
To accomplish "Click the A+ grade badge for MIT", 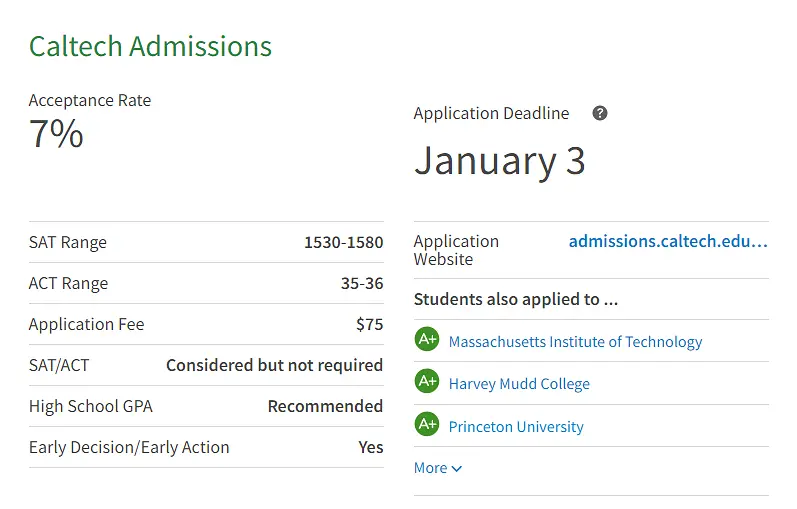I will (x=427, y=340).
